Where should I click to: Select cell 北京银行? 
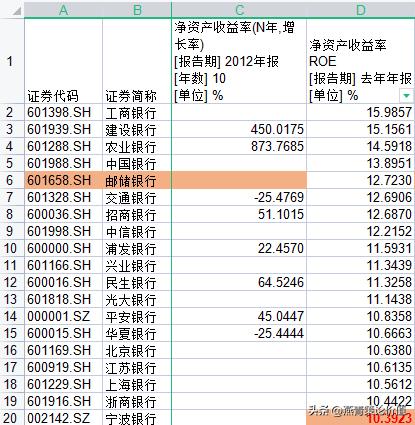tap(137, 350)
